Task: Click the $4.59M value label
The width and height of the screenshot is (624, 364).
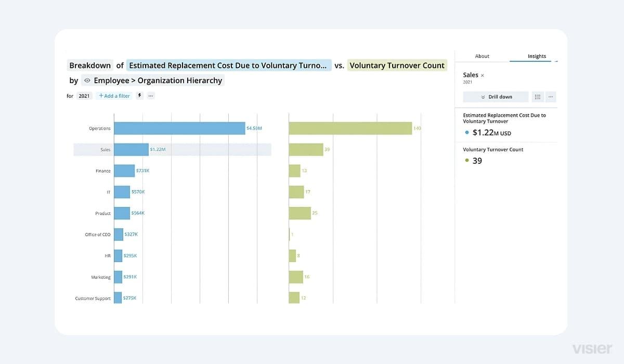Action: [254, 128]
